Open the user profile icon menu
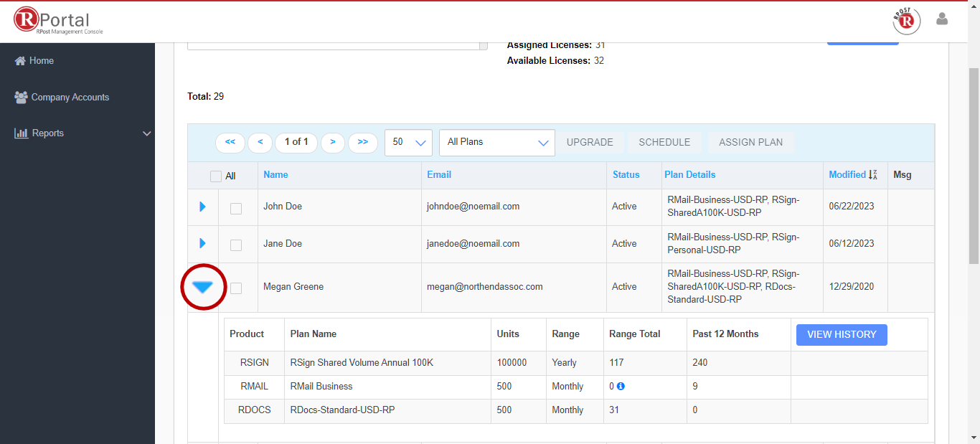Viewport: 980px width, 444px height. [942, 19]
